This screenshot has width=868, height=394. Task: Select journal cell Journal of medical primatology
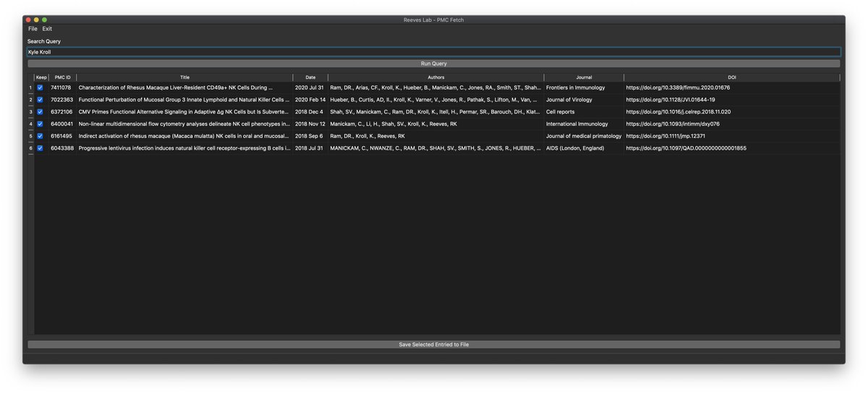[584, 136]
